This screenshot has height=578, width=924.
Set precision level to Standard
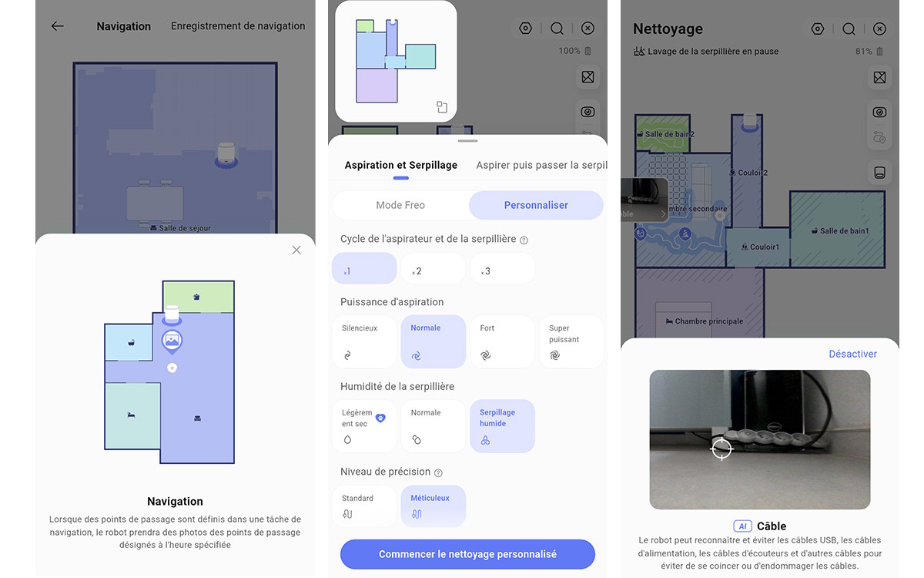pos(364,506)
